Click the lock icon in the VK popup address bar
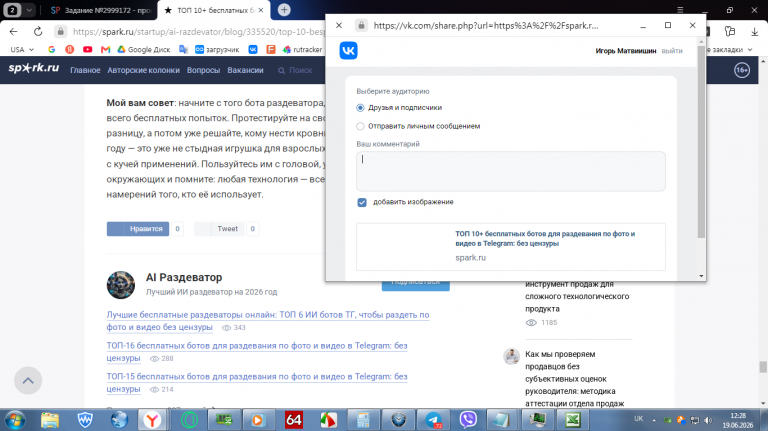The width and height of the screenshot is (768, 431). tap(361, 25)
